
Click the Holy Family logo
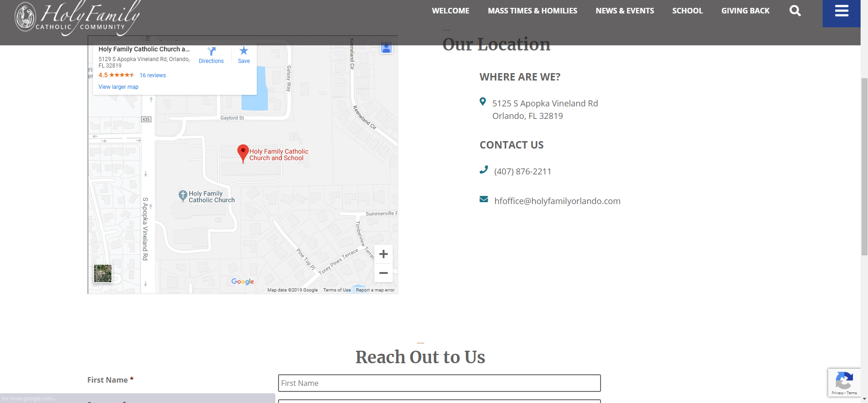[77, 18]
